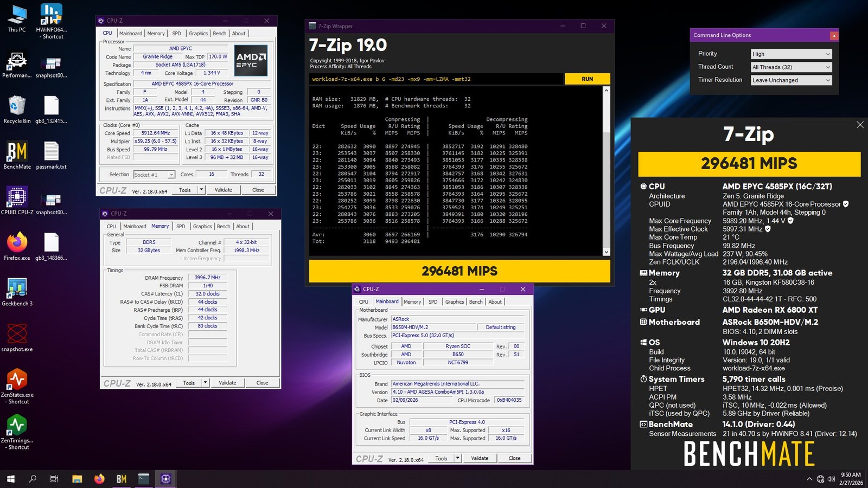
Task: Click the BenchMate icon in taskbar
Action: click(122, 479)
